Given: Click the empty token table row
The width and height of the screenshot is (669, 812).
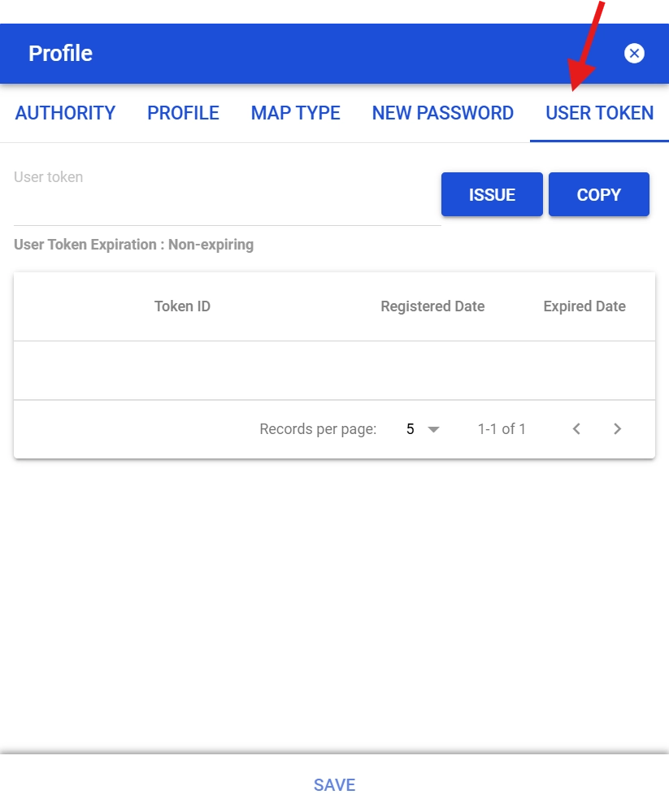Looking at the screenshot, I should click(x=334, y=370).
